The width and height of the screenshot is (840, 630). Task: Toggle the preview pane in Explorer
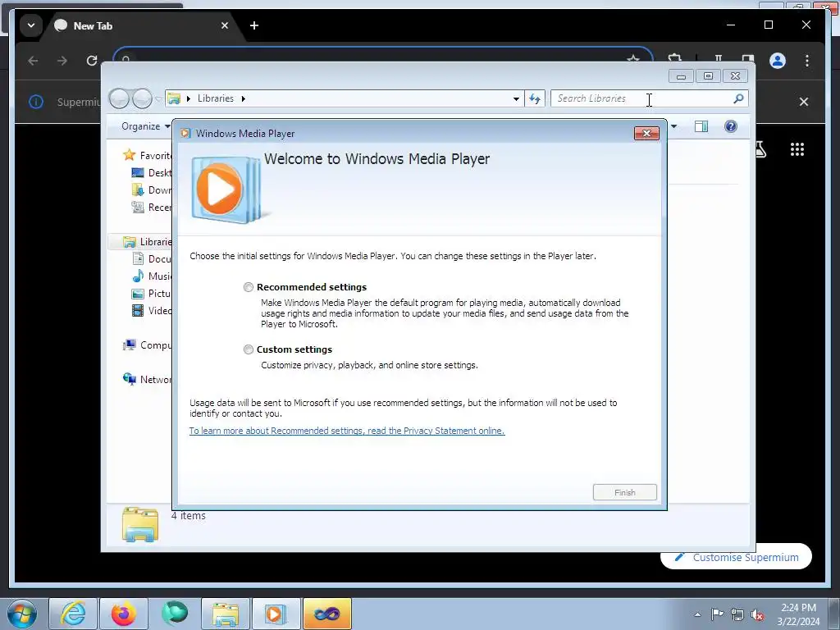701,126
